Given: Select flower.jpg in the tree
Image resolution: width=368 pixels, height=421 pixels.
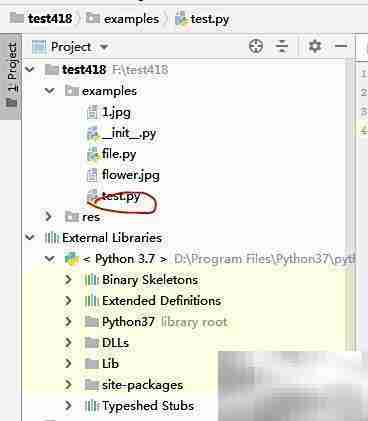Looking at the screenshot, I should (131, 175).
